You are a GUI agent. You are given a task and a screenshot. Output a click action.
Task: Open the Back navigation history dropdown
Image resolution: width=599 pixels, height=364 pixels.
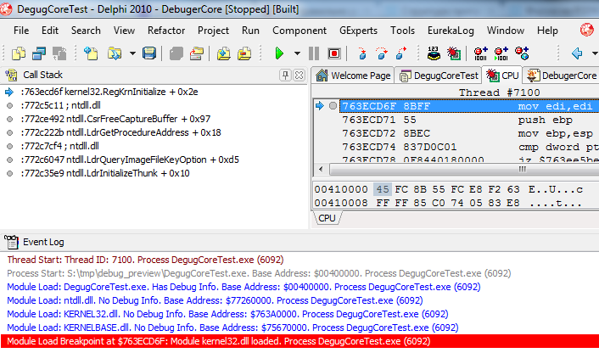pos(595,53)
